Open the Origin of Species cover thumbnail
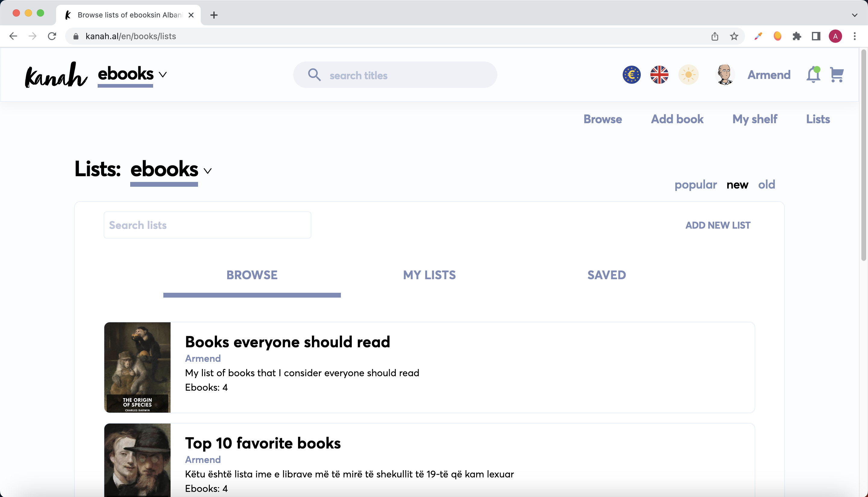The height and width of the screenshot is (497, 868). click(137, 367)
